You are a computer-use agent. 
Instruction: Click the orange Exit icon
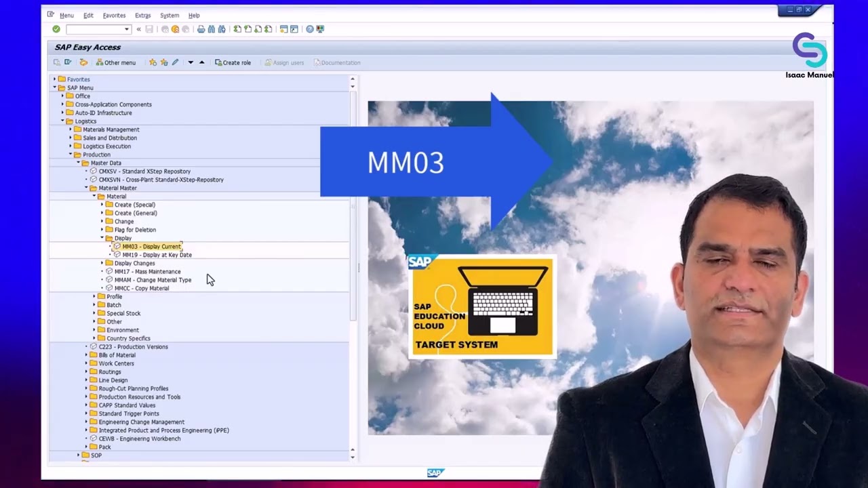pos(175,29)
